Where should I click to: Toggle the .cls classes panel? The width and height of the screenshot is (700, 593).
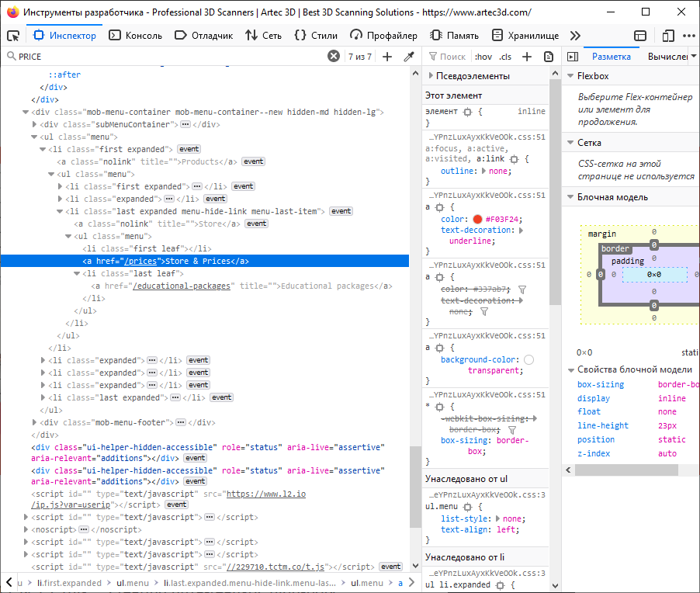point(505,57)
